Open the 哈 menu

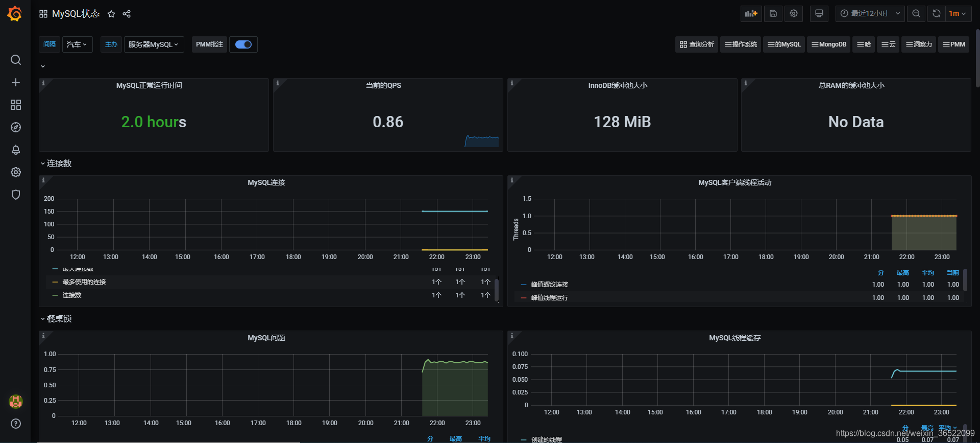[864, 44]
